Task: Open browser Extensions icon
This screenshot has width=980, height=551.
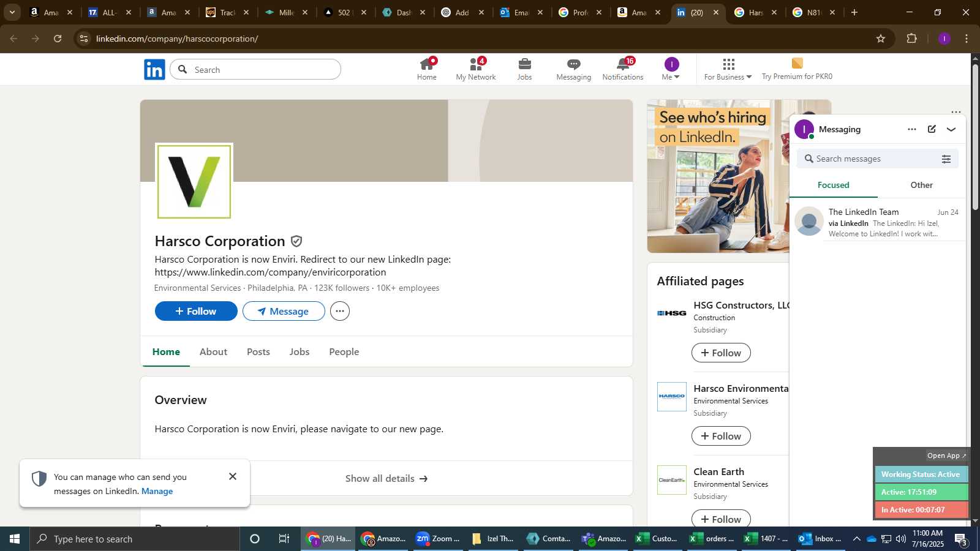Action: [912, 39]
